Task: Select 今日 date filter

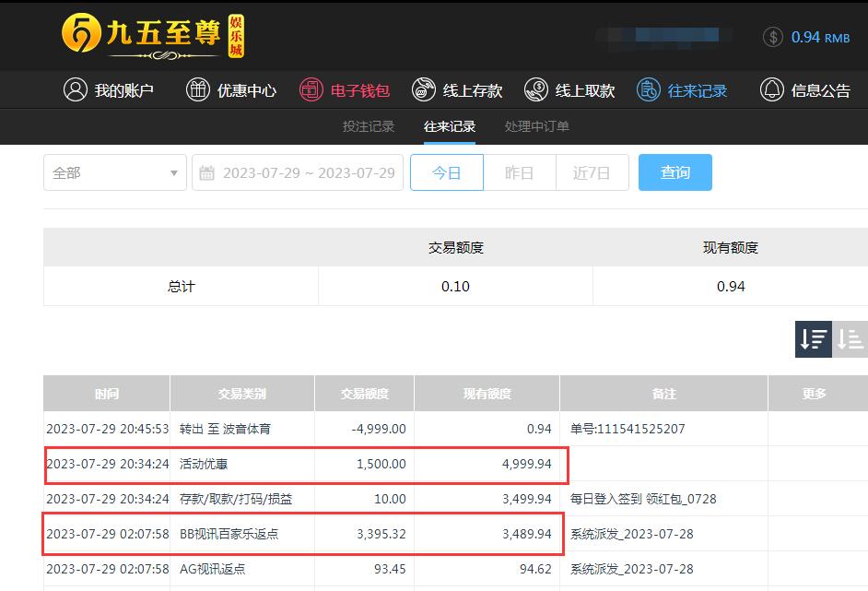Action: click(x=447, y=172)
